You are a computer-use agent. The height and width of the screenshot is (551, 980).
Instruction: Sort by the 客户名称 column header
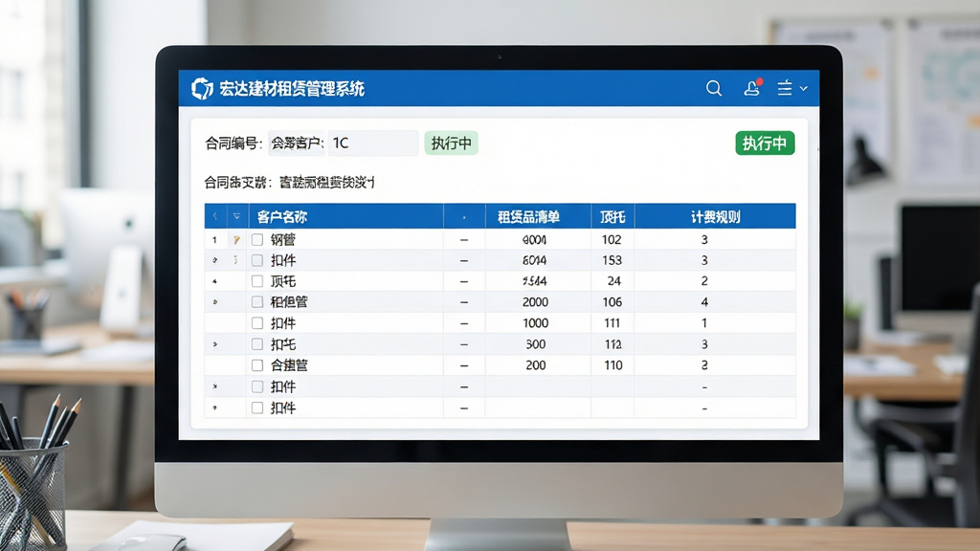coord(282,217)
